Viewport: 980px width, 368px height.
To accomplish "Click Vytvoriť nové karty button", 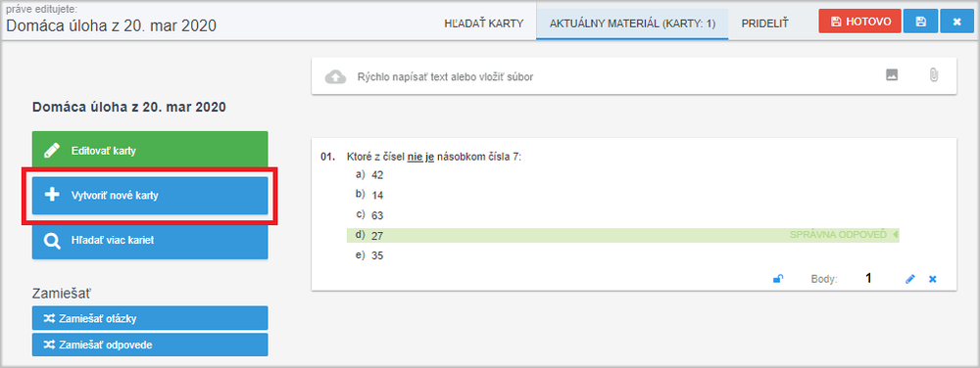I will tap(150, 195).
